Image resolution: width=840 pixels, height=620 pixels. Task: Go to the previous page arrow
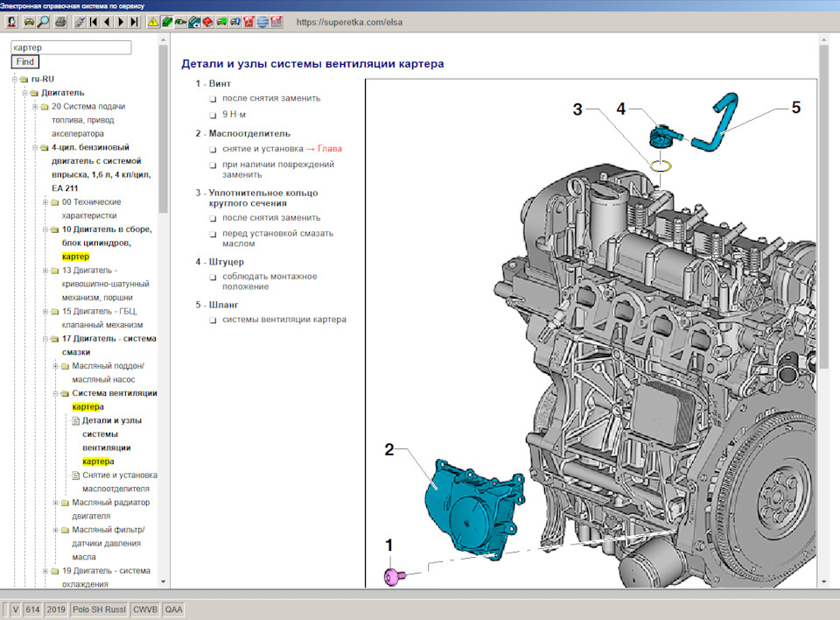point(107,21)
